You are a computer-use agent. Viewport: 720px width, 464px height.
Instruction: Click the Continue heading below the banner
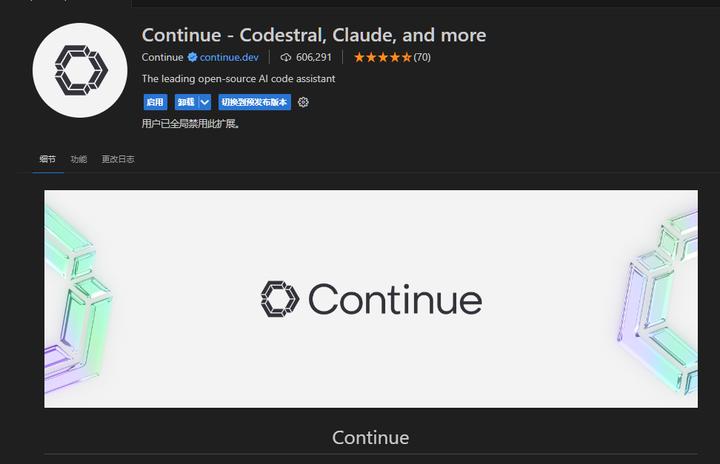(x=370, y=438)
